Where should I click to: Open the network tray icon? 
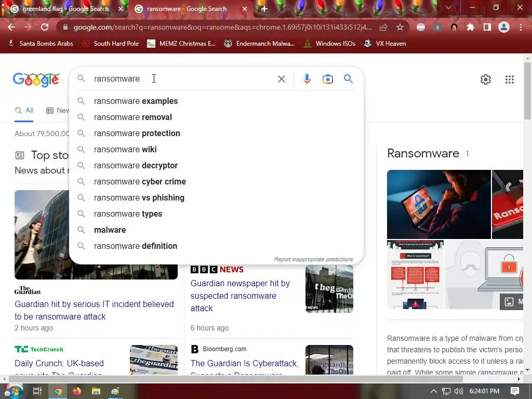(x=446, y=391)
